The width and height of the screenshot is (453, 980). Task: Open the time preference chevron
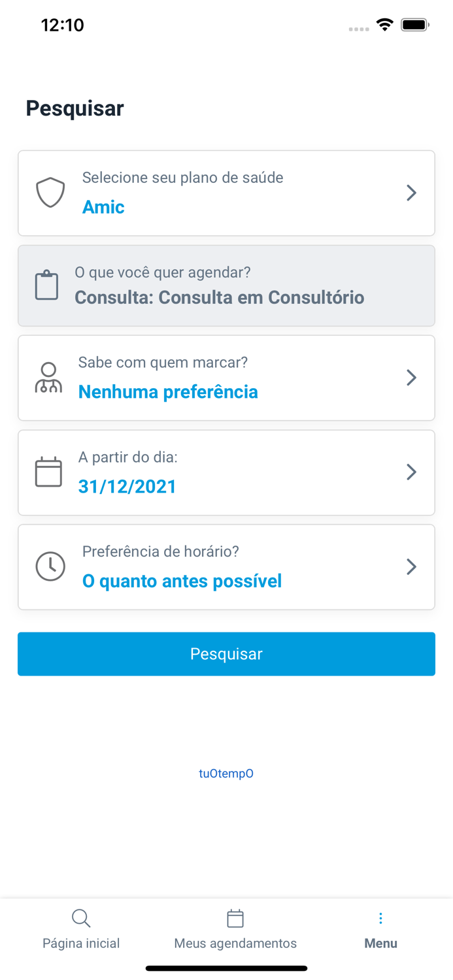click(411, 567)
